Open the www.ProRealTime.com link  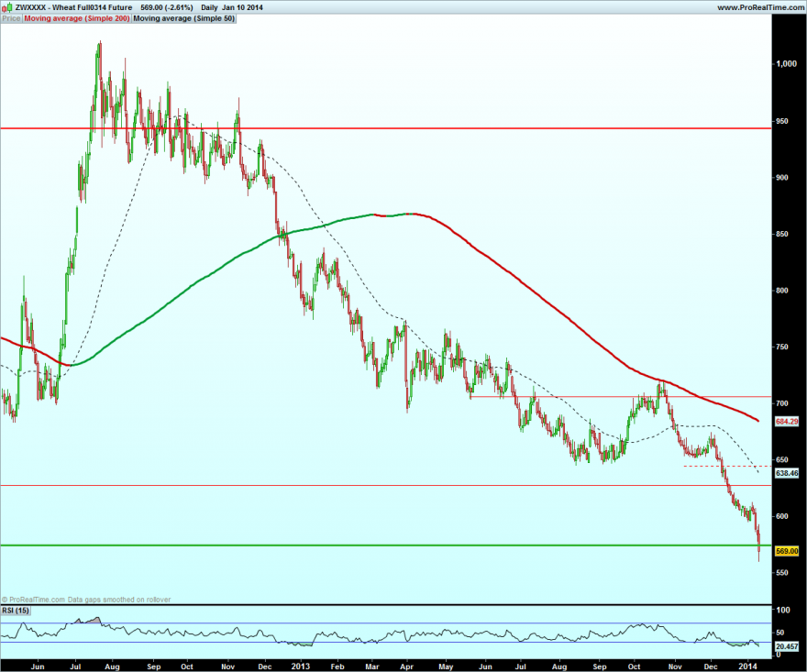(x=760, y=7)
